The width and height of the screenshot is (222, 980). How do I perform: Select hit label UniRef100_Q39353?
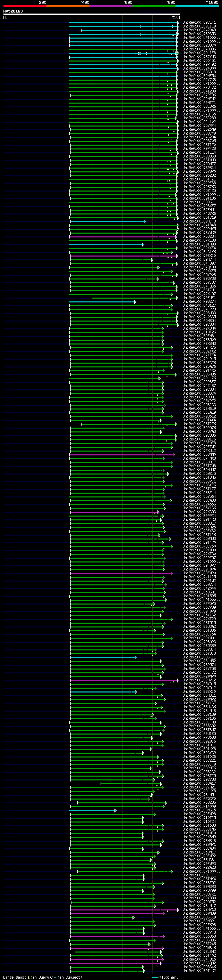199,34
